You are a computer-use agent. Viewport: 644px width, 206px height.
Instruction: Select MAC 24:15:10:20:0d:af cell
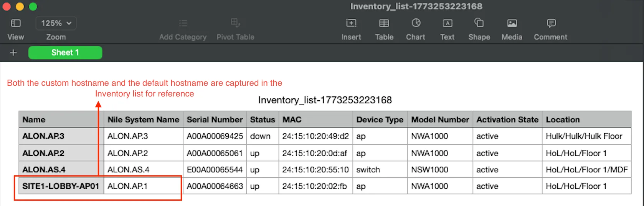tap(316, 153)
